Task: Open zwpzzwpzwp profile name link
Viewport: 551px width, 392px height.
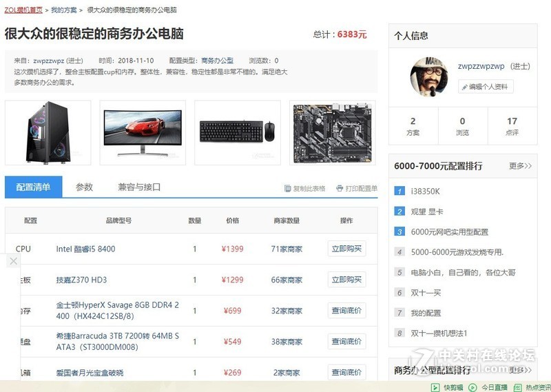Action: coord(481,66)
